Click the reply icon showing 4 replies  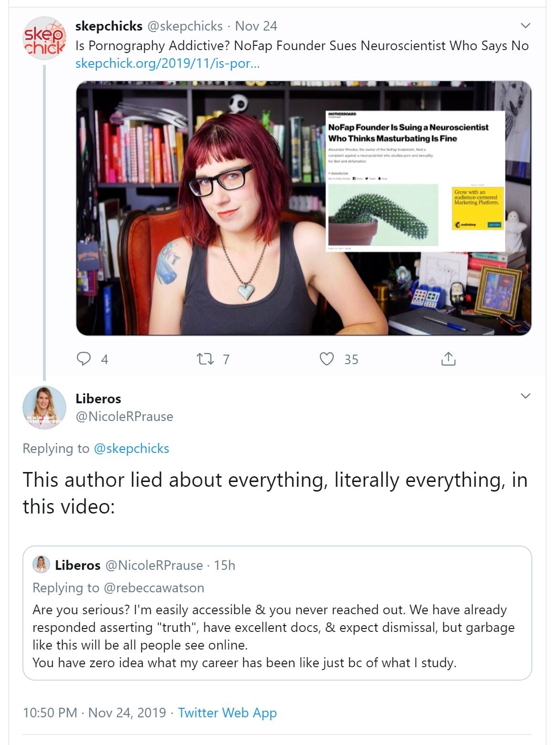(x=84, y=359)
